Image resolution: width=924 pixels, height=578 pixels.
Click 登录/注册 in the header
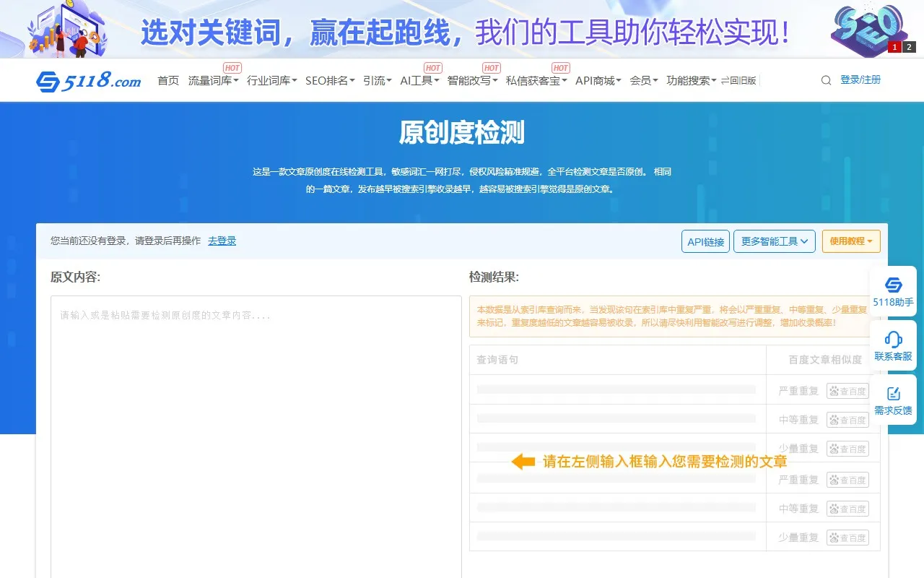[860, 79]
